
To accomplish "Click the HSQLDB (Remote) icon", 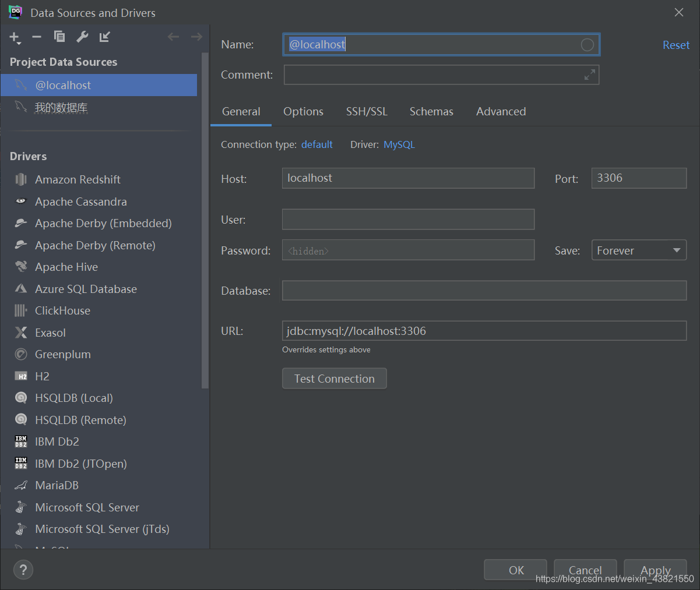I will pyautogui.click(x=21, y=420).
